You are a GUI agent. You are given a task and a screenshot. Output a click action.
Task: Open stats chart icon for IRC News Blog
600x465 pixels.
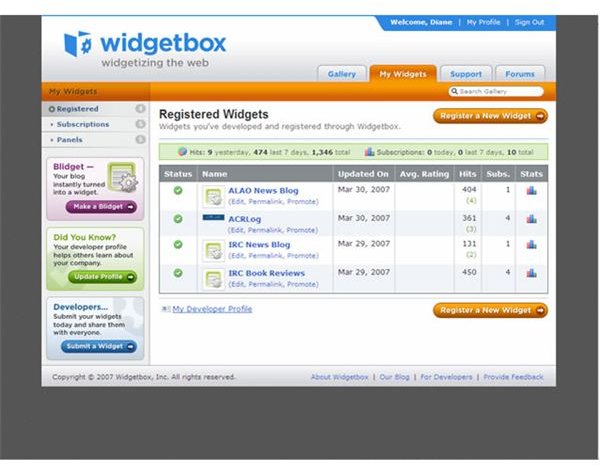[532, 245]
